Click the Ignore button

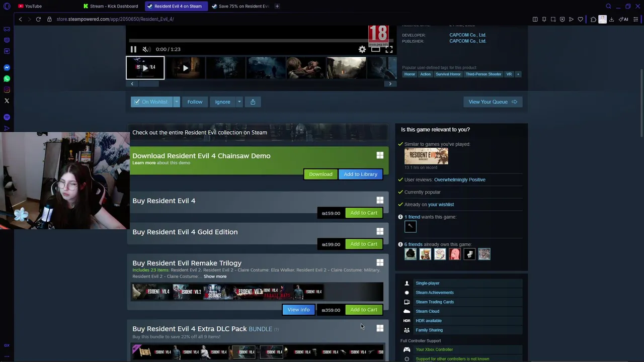[x=222, y=102]
